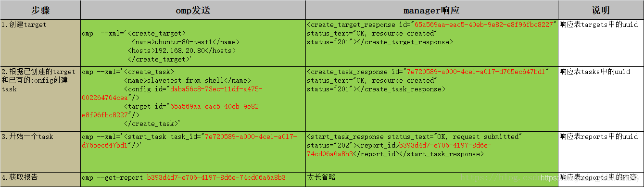Select the '3.开始一个task' step cell
644x187 pixels.
(x=40, y=151)
